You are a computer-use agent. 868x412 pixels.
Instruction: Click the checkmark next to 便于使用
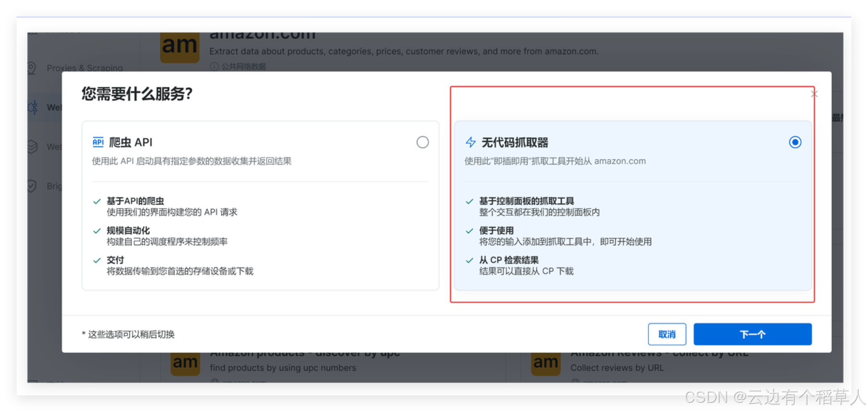point(470,231)
